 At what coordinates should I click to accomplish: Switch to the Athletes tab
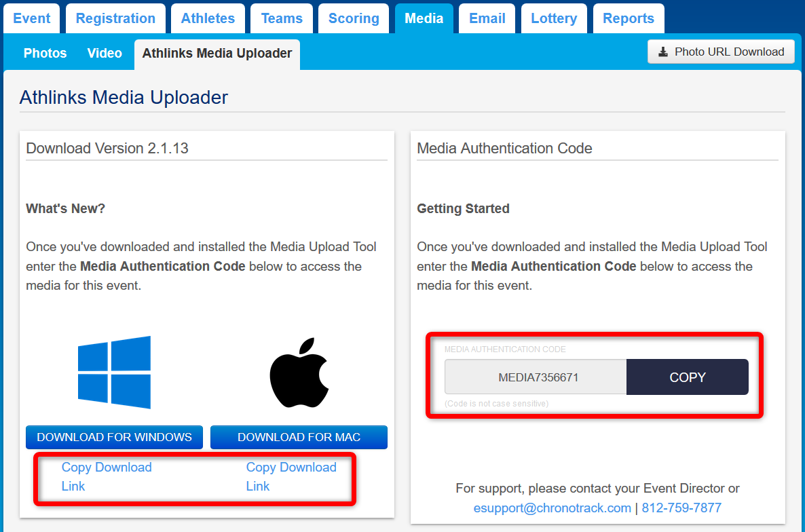pos(208,18)
